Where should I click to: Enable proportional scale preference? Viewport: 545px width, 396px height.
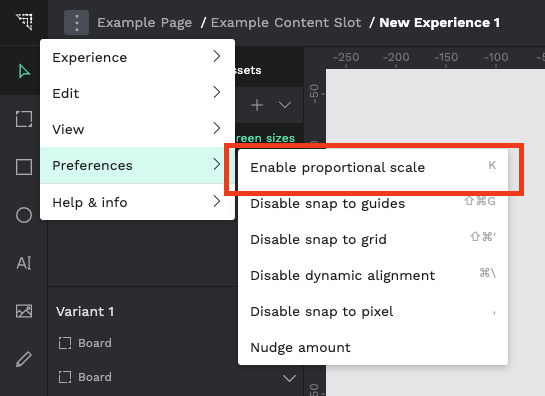click(373, 168)
